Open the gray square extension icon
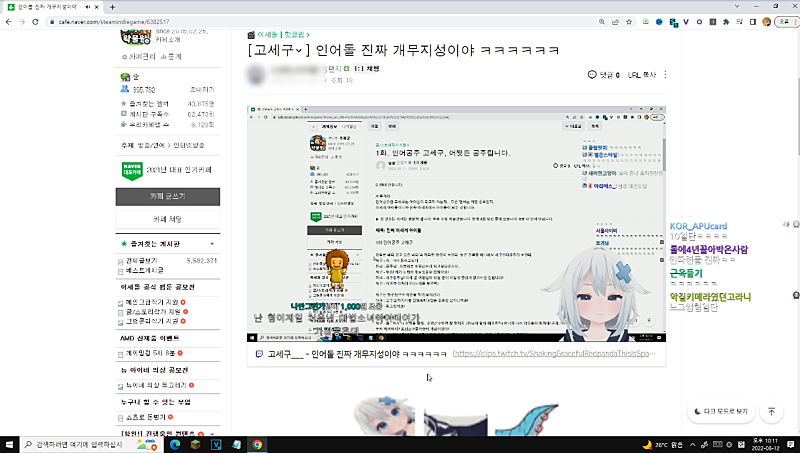The image size is (800, 453). (713, 22)
